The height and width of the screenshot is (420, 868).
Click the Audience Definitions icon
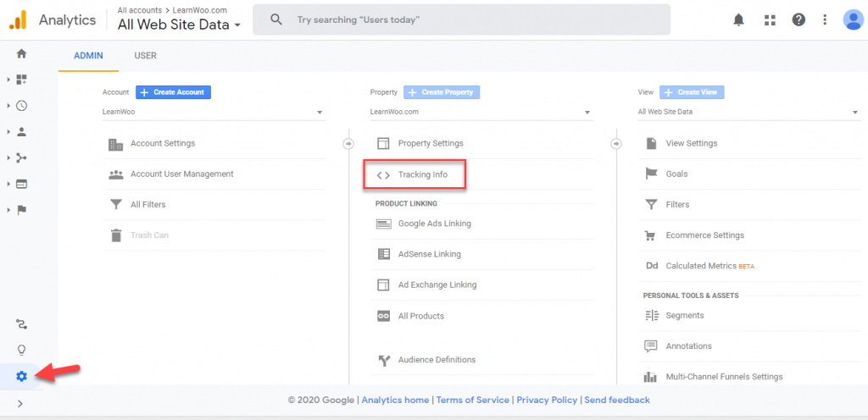pos(384,361)
